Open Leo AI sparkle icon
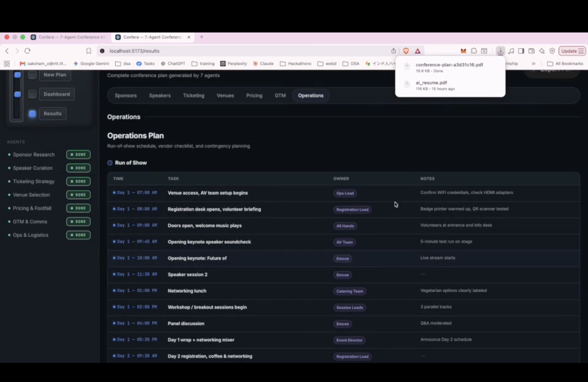588x382 pixels. point(542,51)
